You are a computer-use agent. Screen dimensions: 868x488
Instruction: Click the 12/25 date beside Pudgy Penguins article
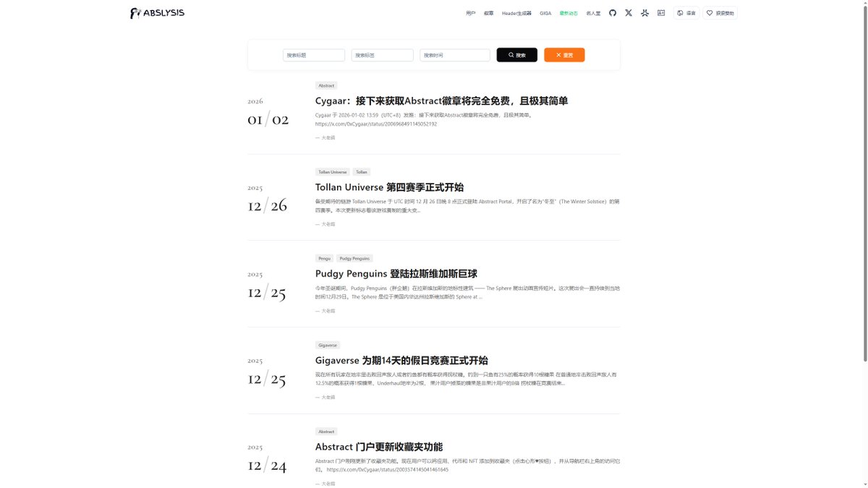267,292
